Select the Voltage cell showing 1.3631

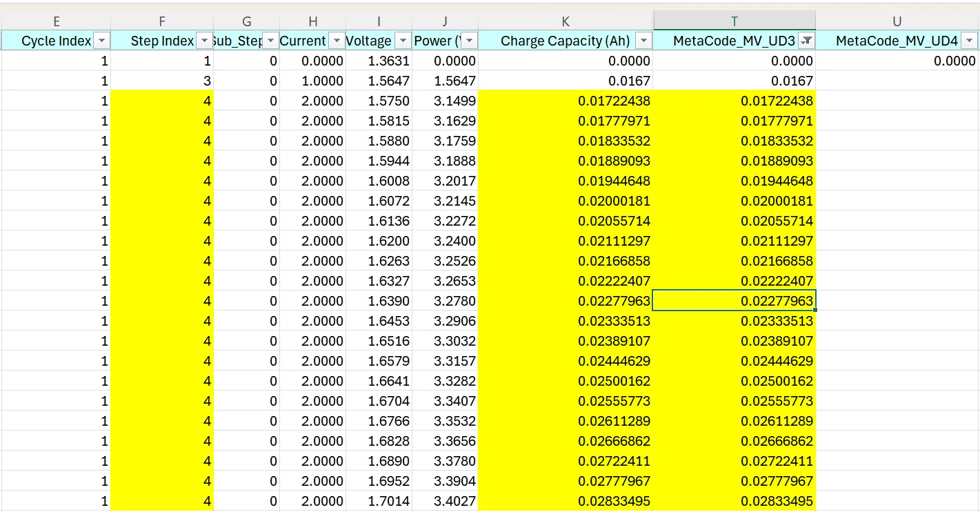coord(378,61)
